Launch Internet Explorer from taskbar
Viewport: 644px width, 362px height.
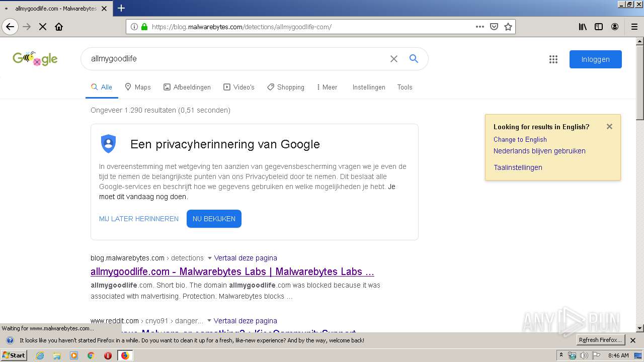point(40,355)
